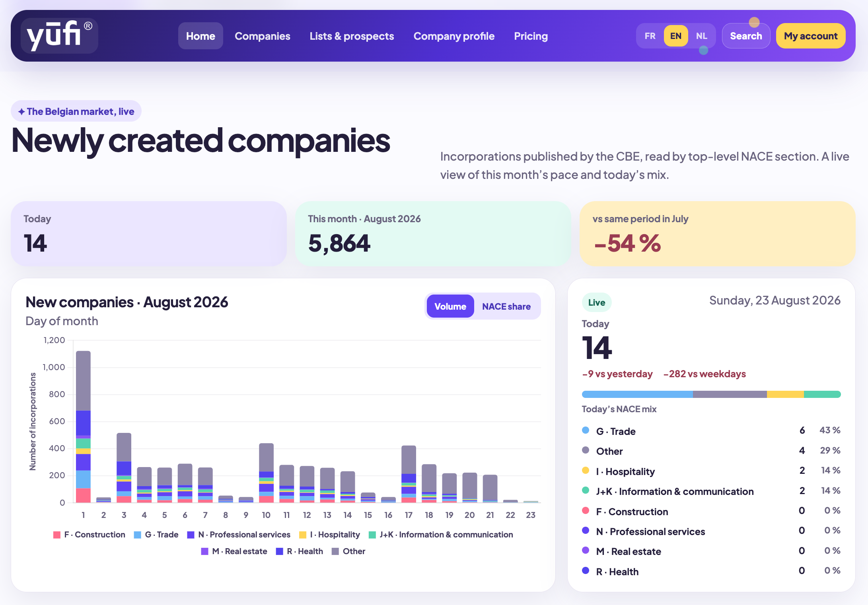Click the day 10 stacked bar
This screenshot has width=868, height=605.
[266, 473]
